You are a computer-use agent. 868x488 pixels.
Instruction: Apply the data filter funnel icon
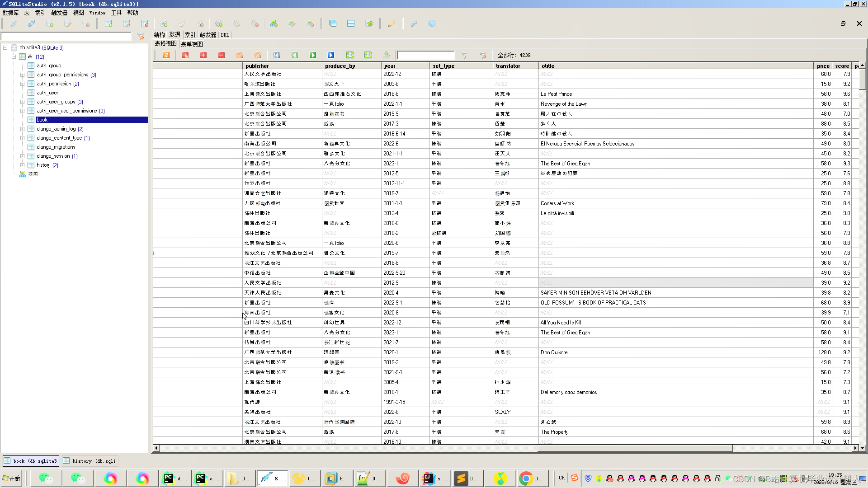pos(464,55)
